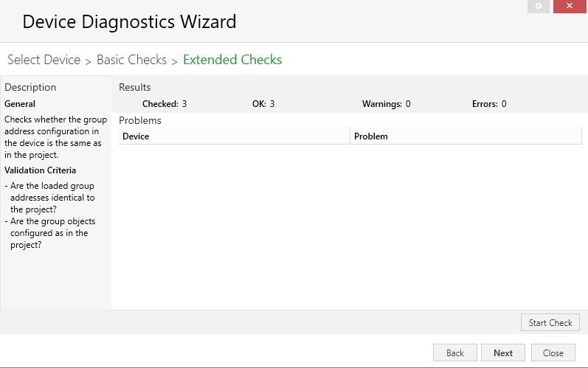Click the red X window icon

point(570,6)
